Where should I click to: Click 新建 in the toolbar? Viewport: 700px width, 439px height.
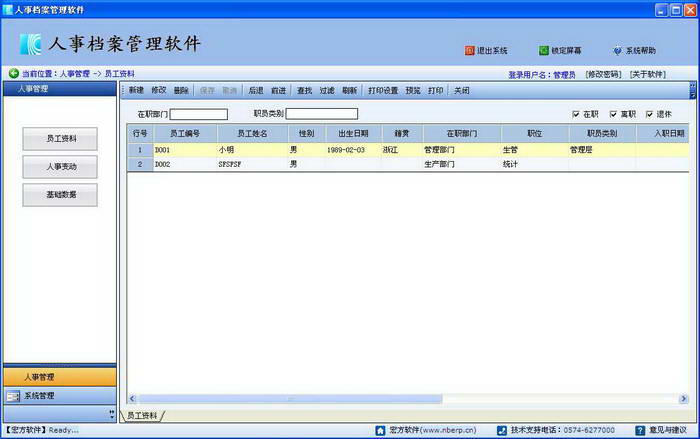point(136,90)
